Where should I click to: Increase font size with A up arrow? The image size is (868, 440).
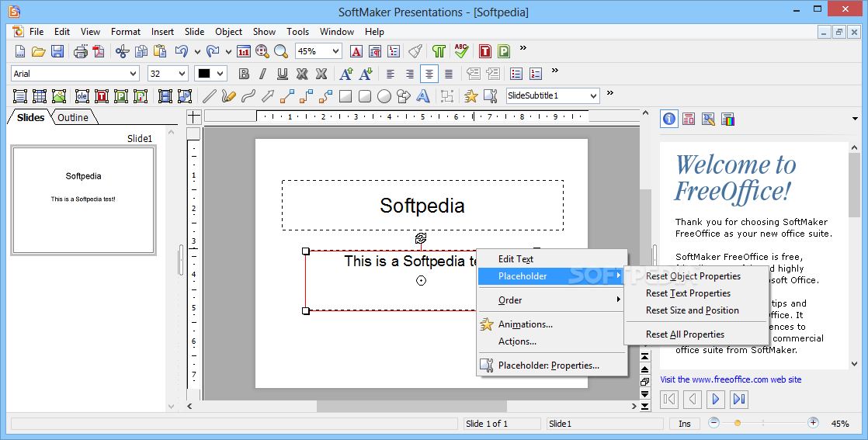(x=346, y=74)
